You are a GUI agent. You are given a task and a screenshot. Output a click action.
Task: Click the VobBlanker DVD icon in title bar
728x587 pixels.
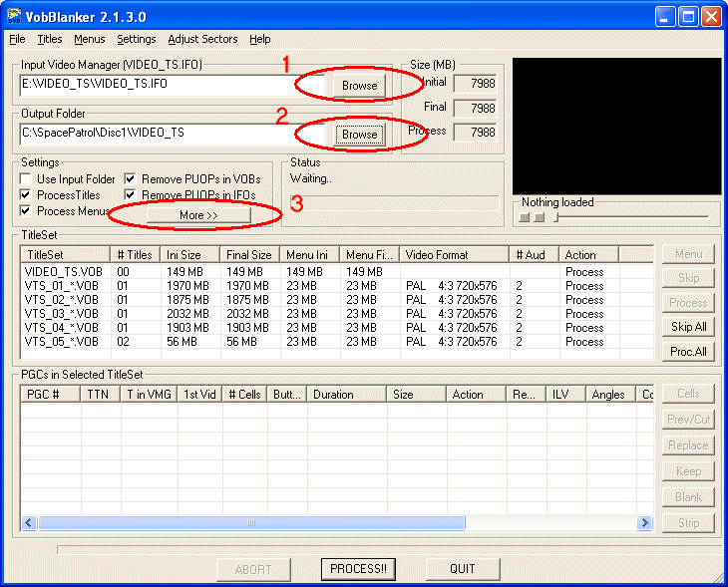tap(14, 17)
